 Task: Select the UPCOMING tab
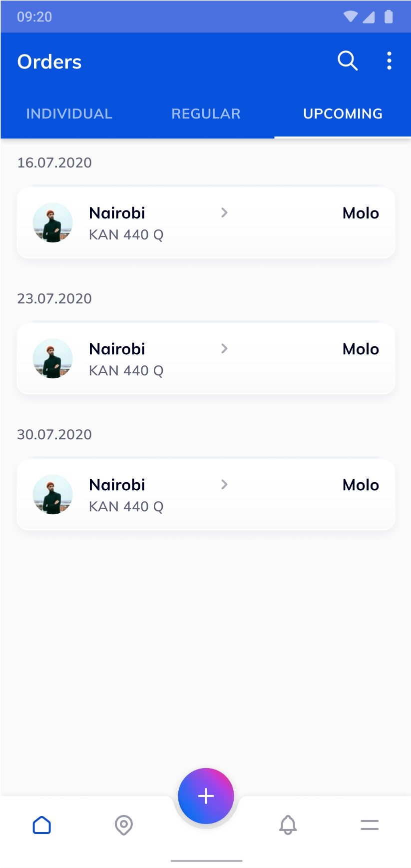click(x=343, y=114)
